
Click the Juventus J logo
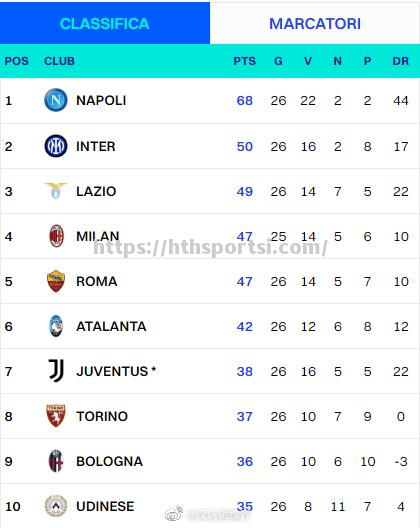tap(56, 371)
